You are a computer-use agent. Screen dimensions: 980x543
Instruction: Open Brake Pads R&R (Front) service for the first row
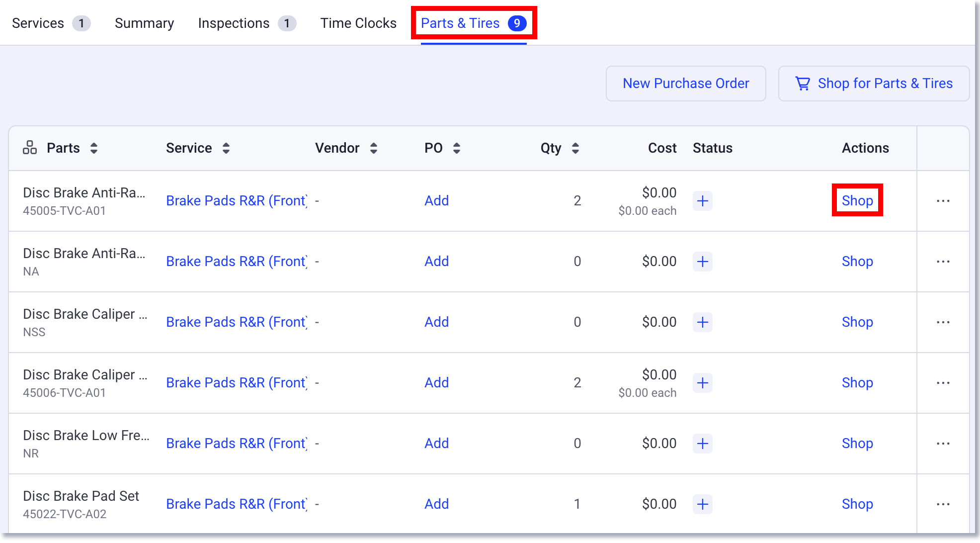(237, 201)
